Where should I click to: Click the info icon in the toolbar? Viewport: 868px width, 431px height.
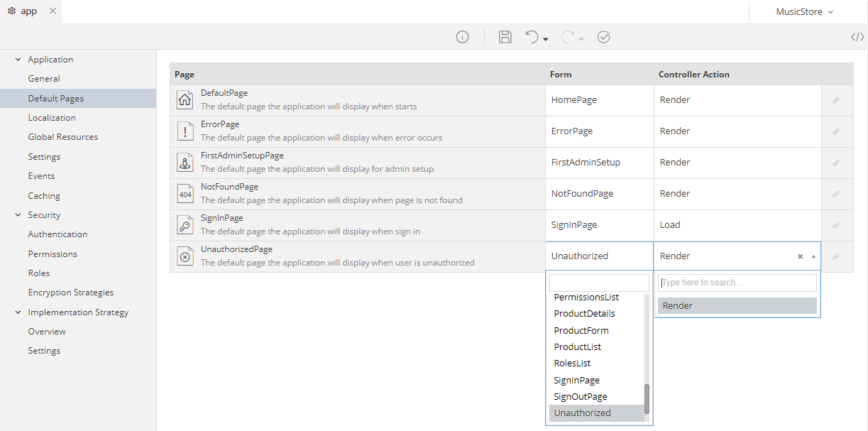coord(462,37)
